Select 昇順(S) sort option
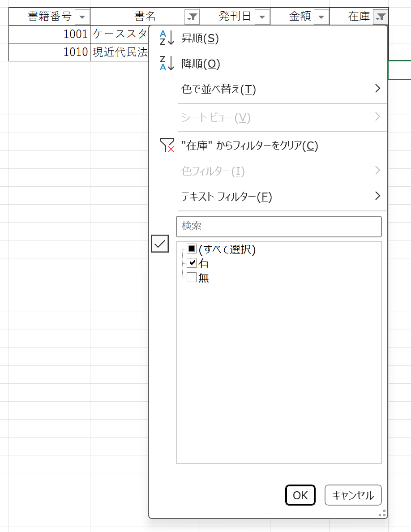 click(x=200, y=38)
